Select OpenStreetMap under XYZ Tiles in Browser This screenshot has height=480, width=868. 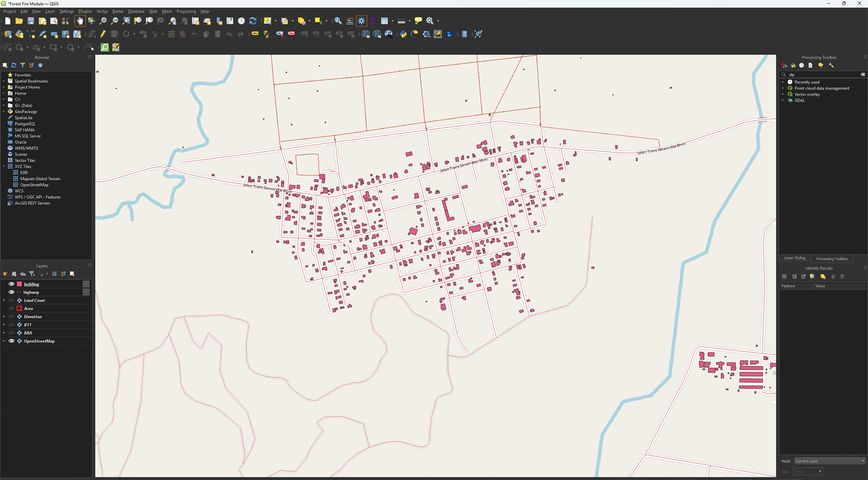click(34, 185)
